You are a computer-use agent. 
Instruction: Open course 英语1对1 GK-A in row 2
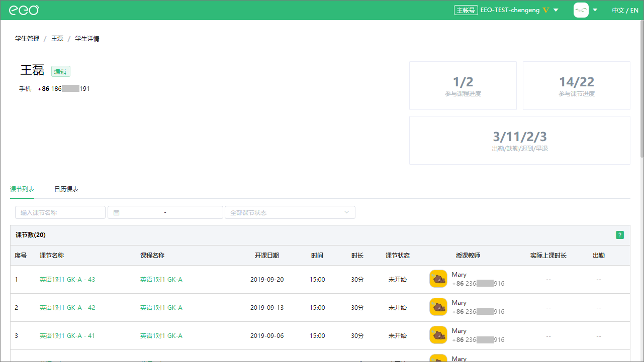(x=161, y=308)
